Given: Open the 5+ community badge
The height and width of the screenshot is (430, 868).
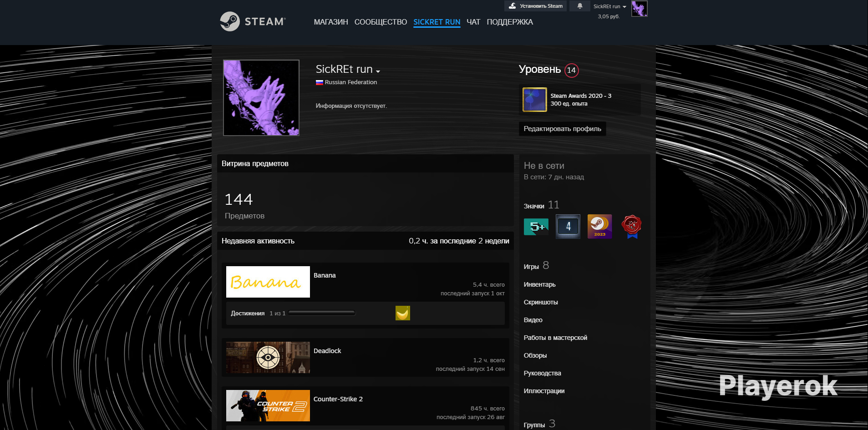Looking at the screenshot, I should (x=536, y=227).
